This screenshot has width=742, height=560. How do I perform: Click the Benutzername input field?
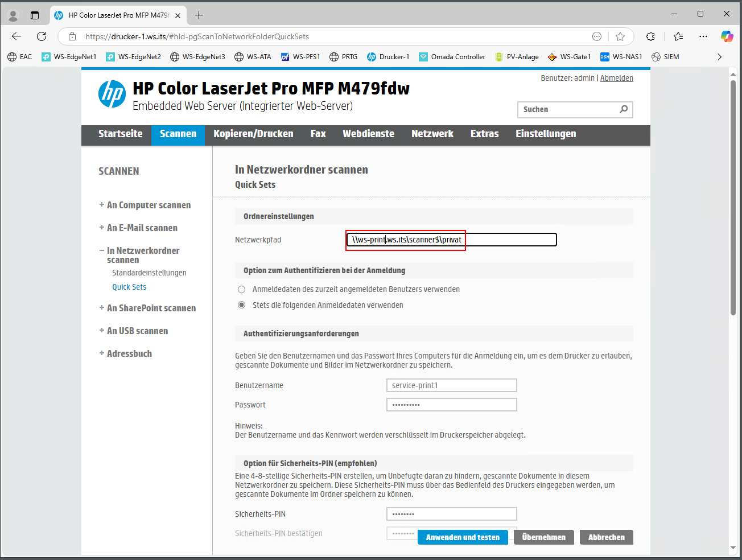pyautogui.click(x=452, y=385)
